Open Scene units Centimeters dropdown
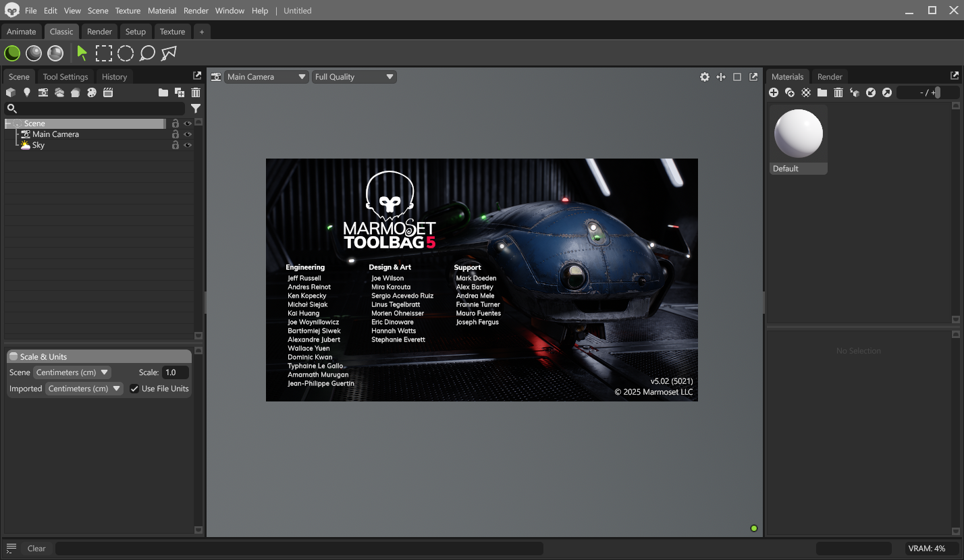The image size is (964, 560). [72, 372]
